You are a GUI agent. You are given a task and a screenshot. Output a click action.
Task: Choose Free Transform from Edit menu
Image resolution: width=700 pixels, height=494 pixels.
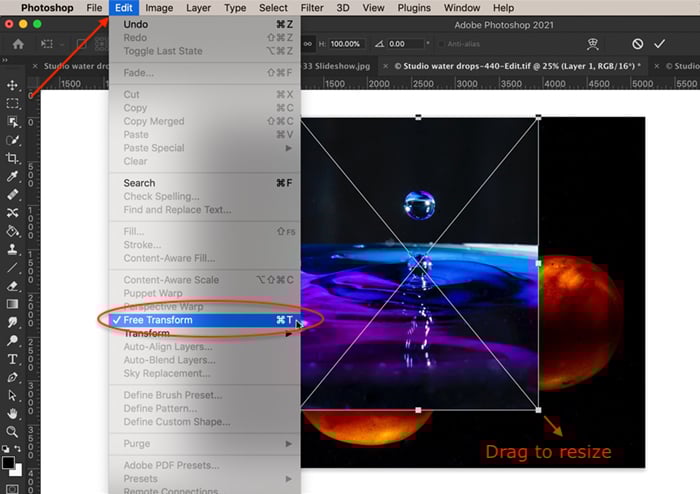[205, 320]
